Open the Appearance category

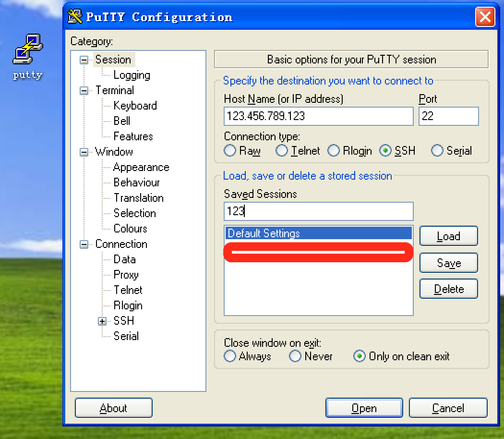coord(141,167)
